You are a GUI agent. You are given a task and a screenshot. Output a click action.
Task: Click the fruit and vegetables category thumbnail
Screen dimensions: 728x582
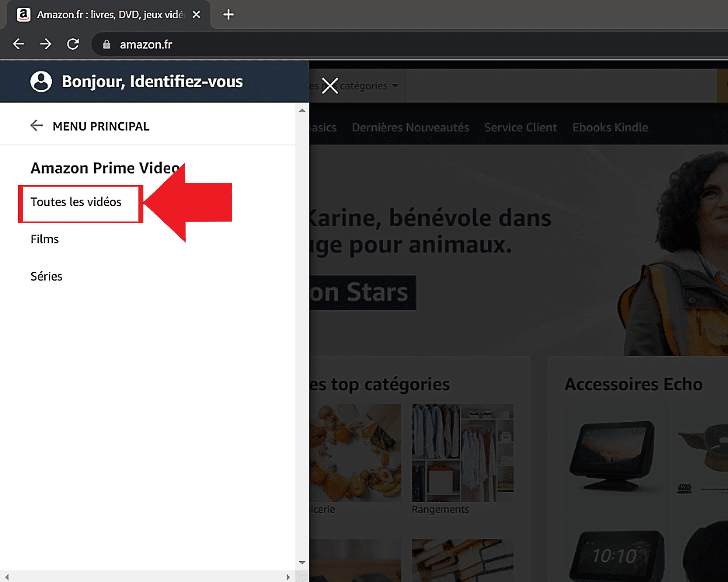click(x=355, y=453)
